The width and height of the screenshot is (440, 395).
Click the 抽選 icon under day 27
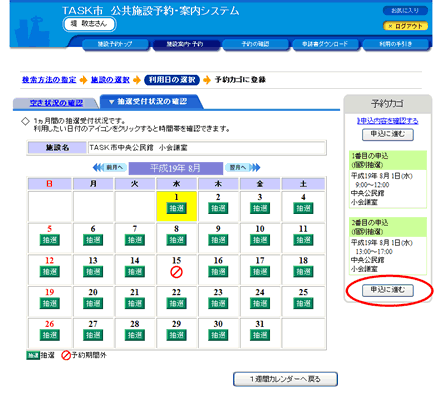click(x=93, y=335)
